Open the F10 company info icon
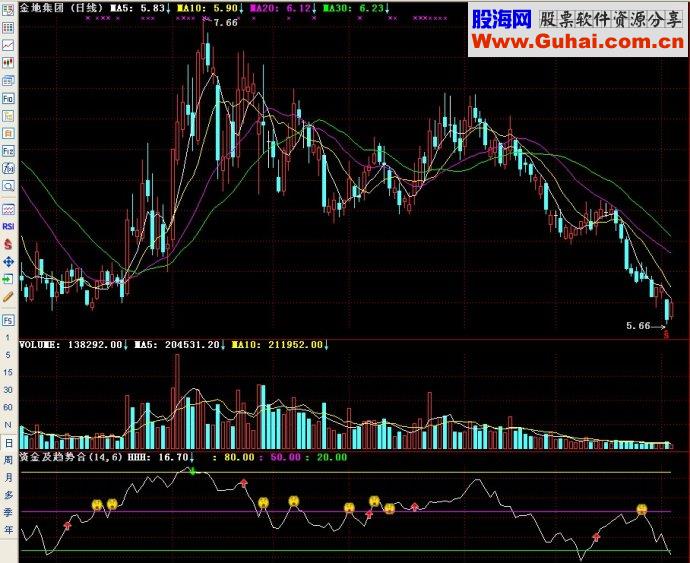Viewport: 690px width, 563px height. tap(8, 98)
